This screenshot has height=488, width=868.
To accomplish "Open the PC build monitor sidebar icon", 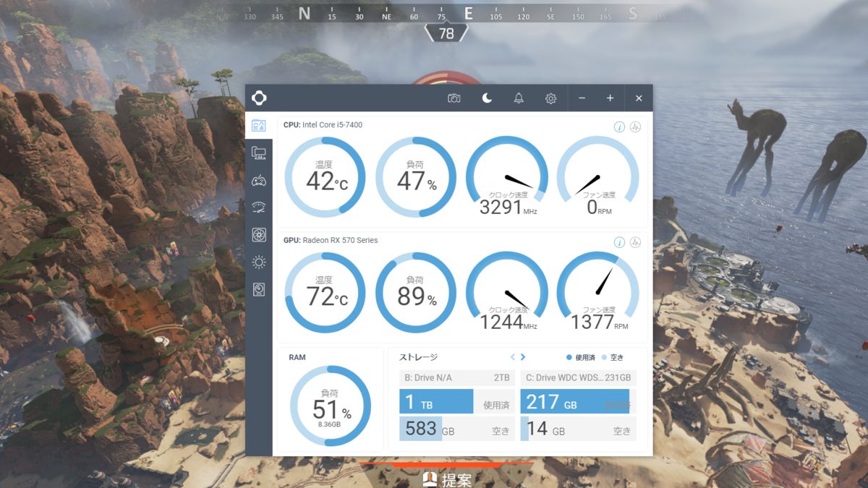I will [258, 153].
